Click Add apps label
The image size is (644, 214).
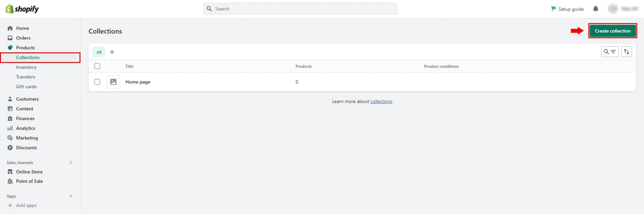[26, 205]
